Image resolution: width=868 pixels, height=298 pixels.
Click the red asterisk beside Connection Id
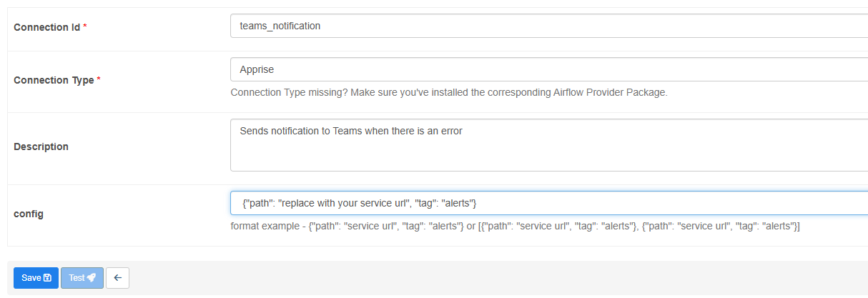[x=85, y=26]
